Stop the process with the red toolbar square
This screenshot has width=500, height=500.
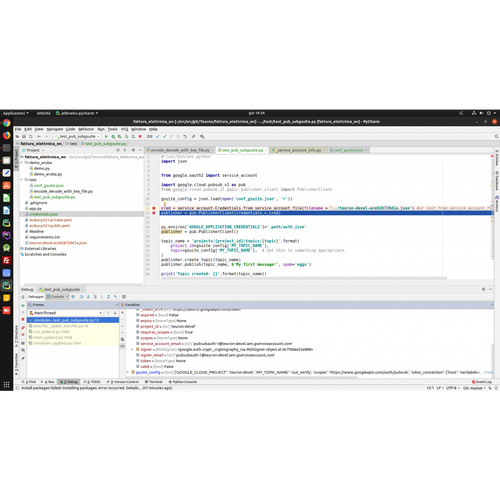coord(140,136)
